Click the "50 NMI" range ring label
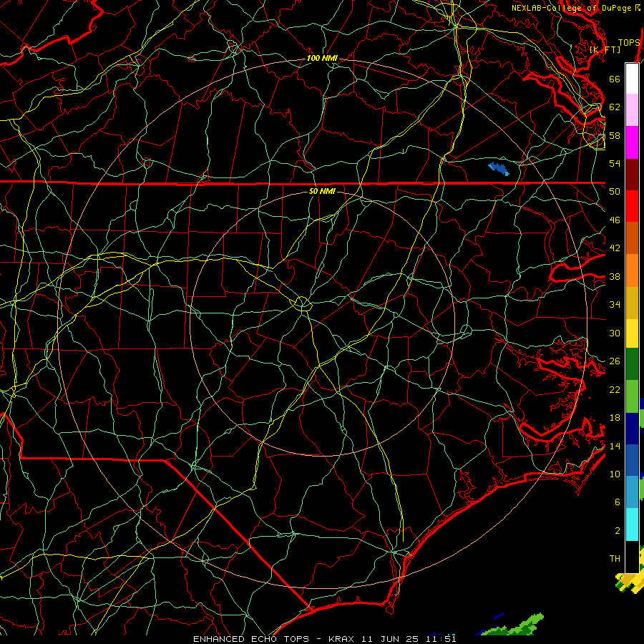Viewport: 644px width, 644px height. (322, 191)
